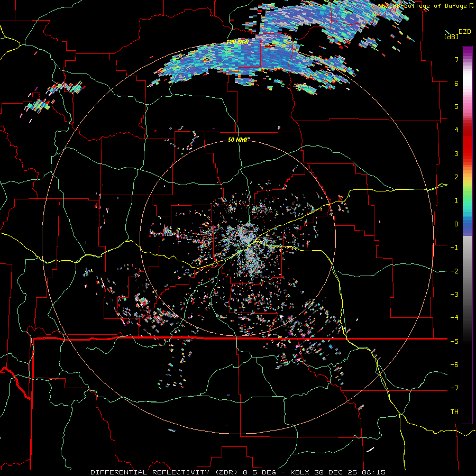Click the -4 value on color scale
This screenshot has width=476, height=476.
(454, 318)
